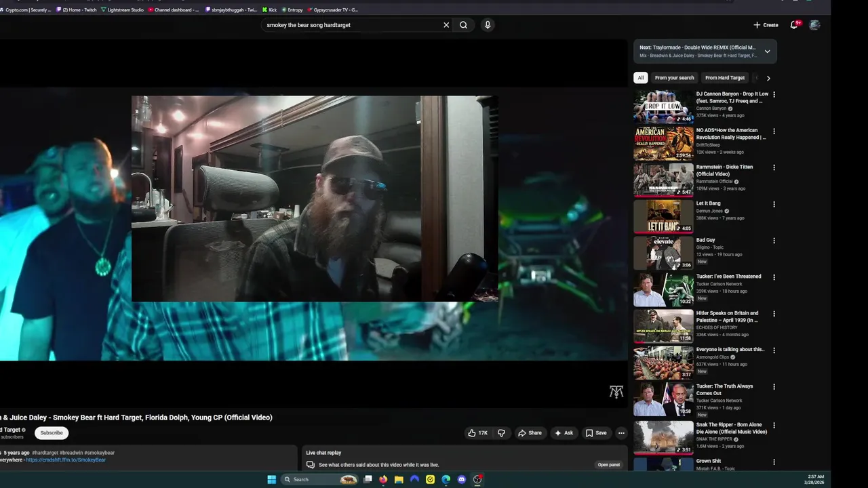Open options for Hitler Speaks video

pos(774,314)
